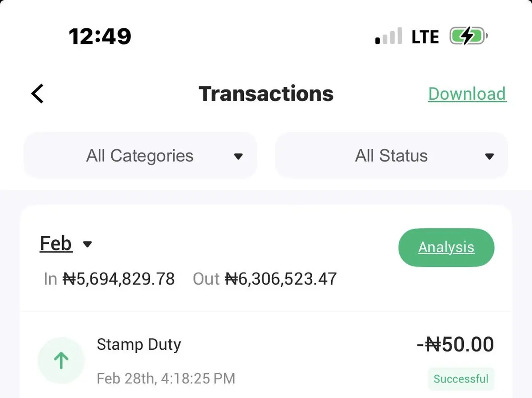Tap the LTE network indicator
Image resolution: width=532 pixels, height=398 pixels.
425,37
